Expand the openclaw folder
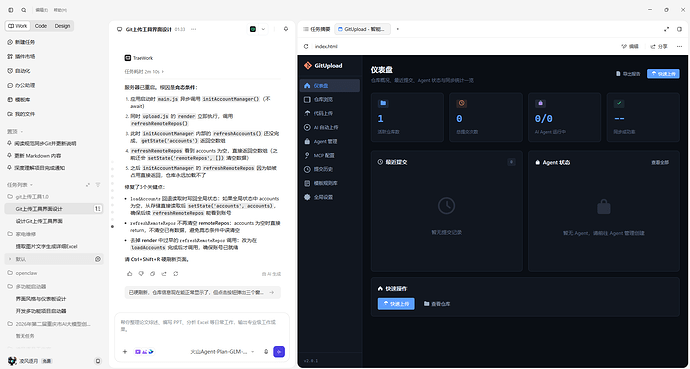 coord(25,273)
